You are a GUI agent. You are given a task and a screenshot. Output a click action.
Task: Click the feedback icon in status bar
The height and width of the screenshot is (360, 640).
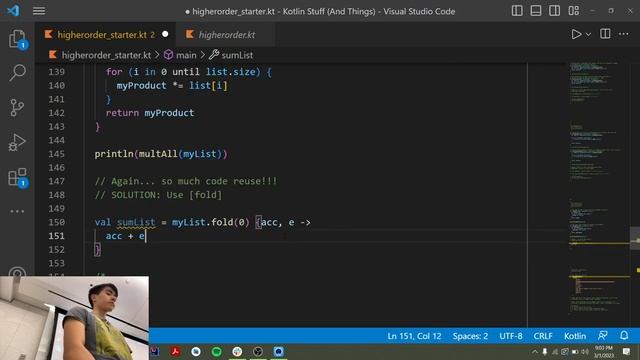[603, 336]
